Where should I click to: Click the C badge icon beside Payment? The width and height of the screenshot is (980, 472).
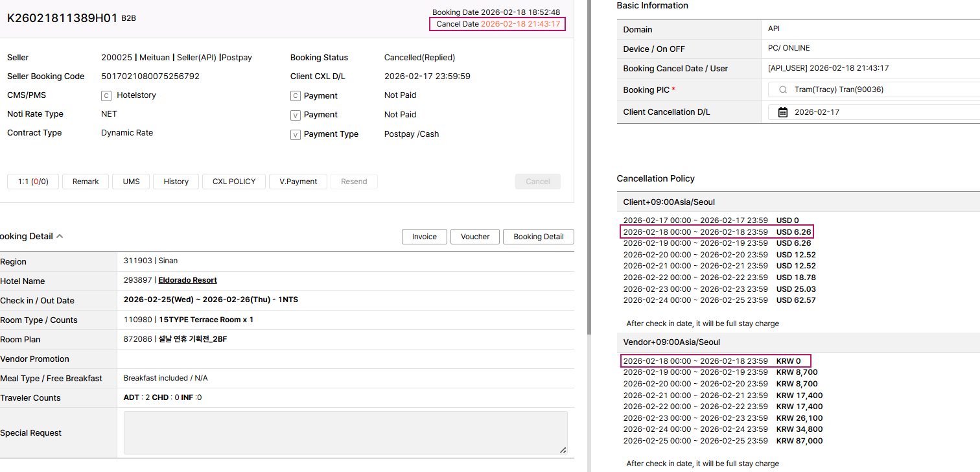(x=296, y=96)
